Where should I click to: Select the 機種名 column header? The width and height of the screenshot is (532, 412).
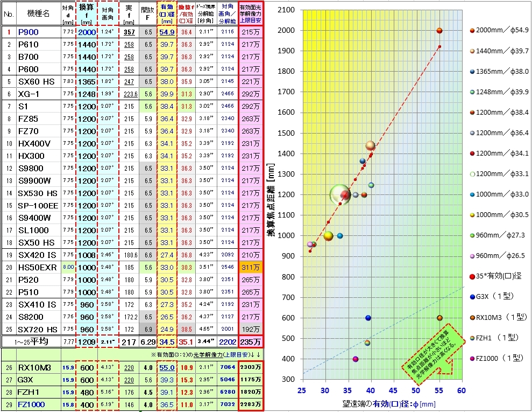point(38,13)
